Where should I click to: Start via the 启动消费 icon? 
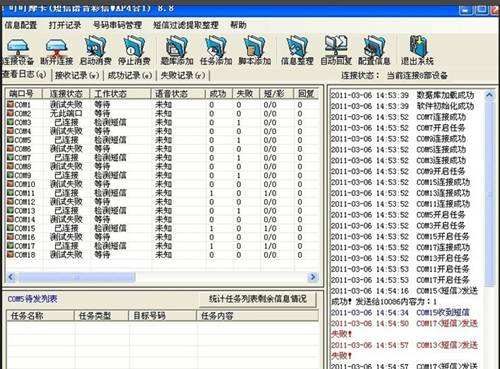[95, 51]
